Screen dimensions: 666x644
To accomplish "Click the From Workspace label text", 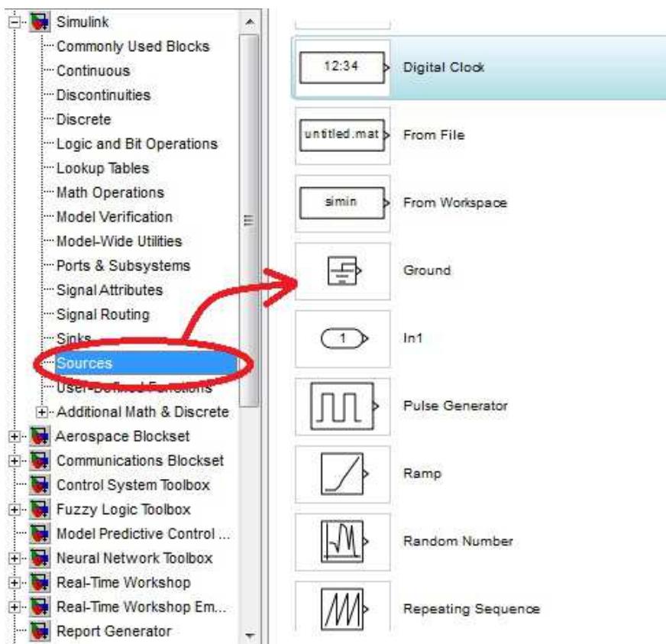I will point(455,202).
